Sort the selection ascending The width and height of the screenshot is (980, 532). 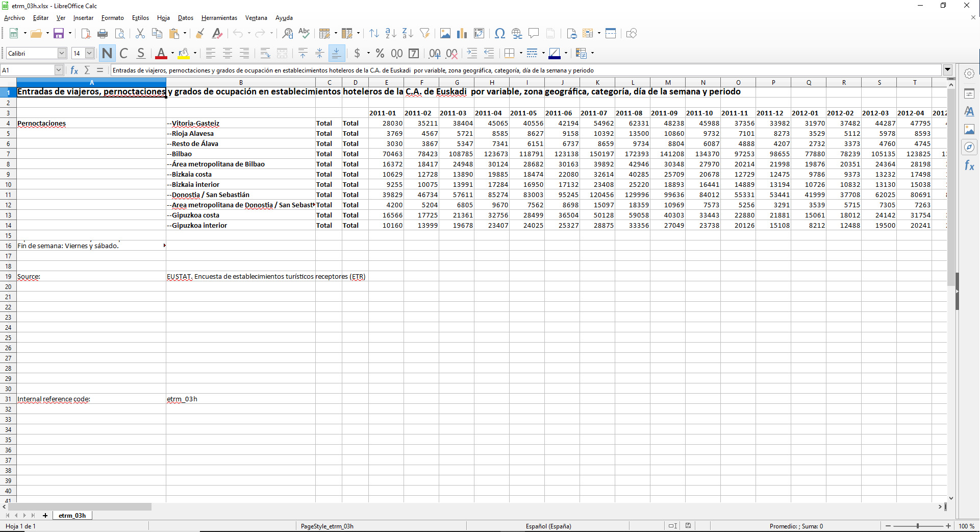pos(391,33)
